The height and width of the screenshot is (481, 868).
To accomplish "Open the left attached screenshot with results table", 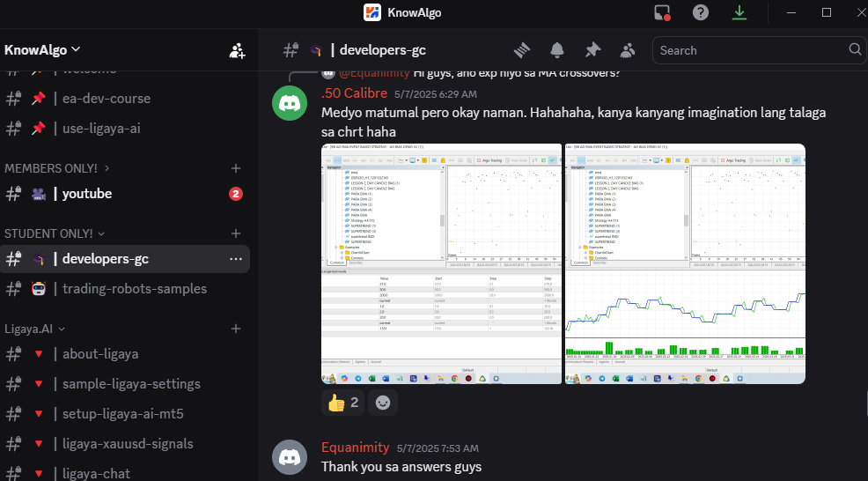I will [x=441, y=263].
